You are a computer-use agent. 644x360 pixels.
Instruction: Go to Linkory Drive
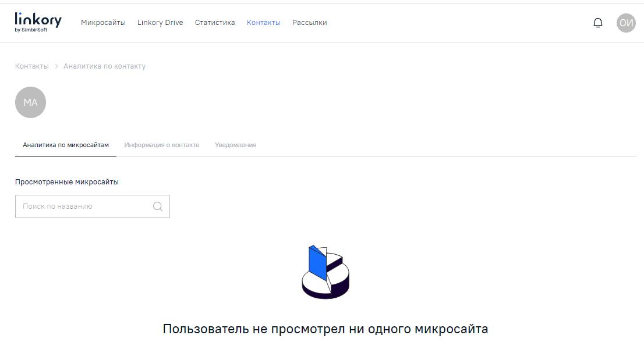click(160, 22)
